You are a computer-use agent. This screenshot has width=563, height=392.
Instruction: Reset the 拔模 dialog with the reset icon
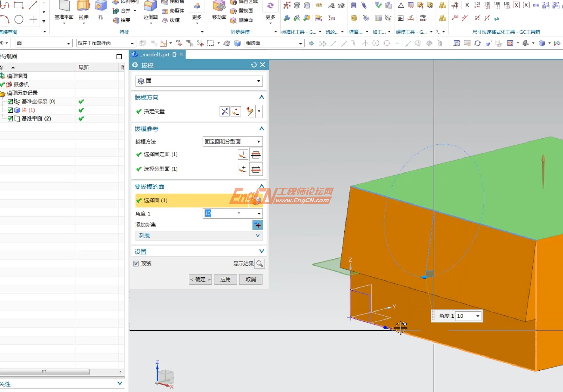pos(254,65)
